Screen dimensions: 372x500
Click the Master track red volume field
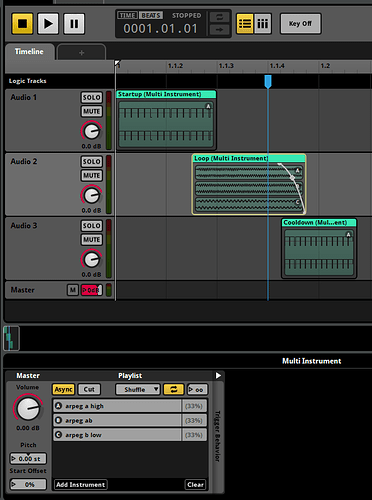point(92,290)
